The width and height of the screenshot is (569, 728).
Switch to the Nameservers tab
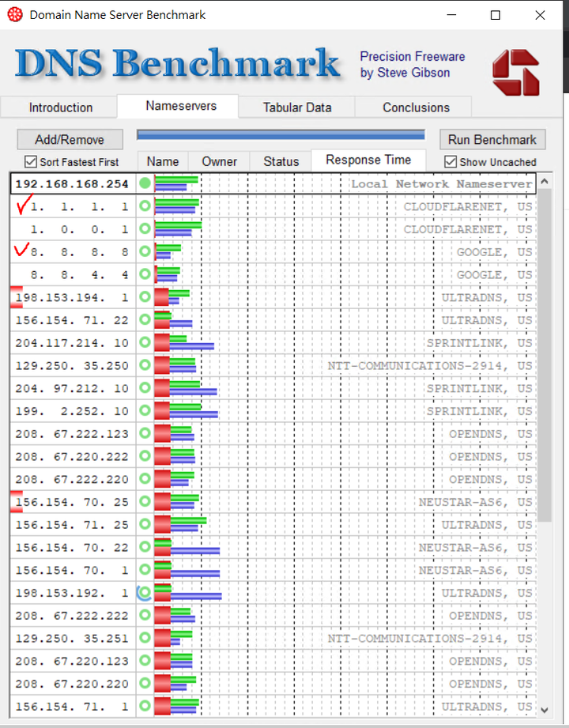[181, 106]
